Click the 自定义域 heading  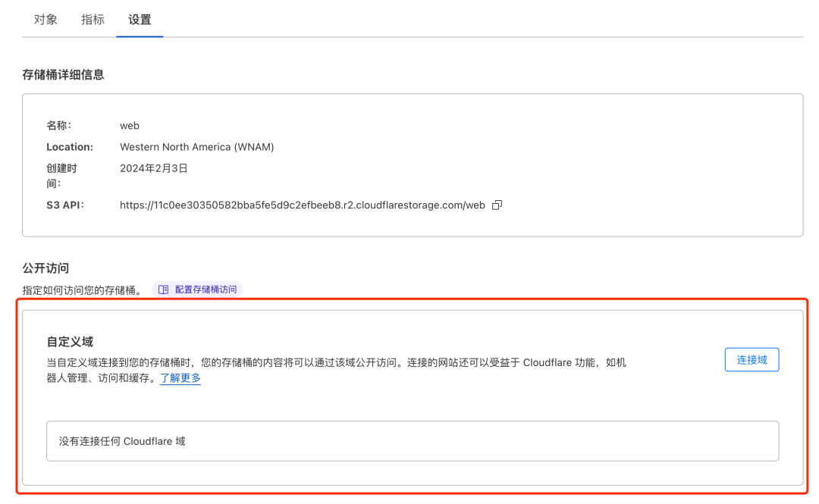pyautogui.click(x=70, y=342)
